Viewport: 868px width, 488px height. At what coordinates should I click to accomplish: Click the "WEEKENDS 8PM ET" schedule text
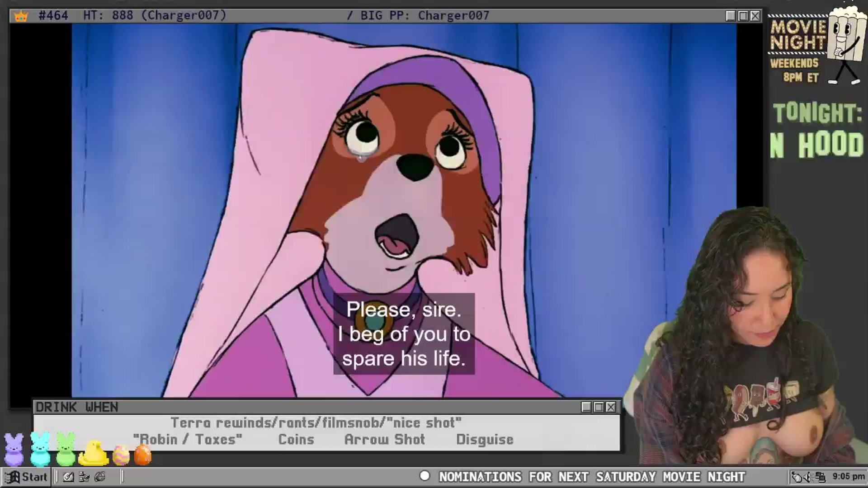click(x=795, y=70)
